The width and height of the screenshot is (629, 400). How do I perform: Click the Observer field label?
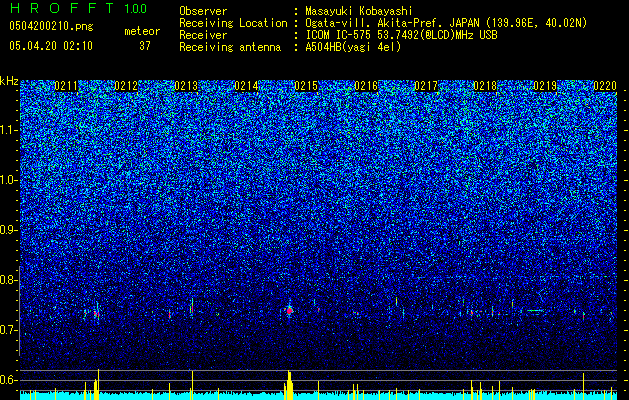203,11
